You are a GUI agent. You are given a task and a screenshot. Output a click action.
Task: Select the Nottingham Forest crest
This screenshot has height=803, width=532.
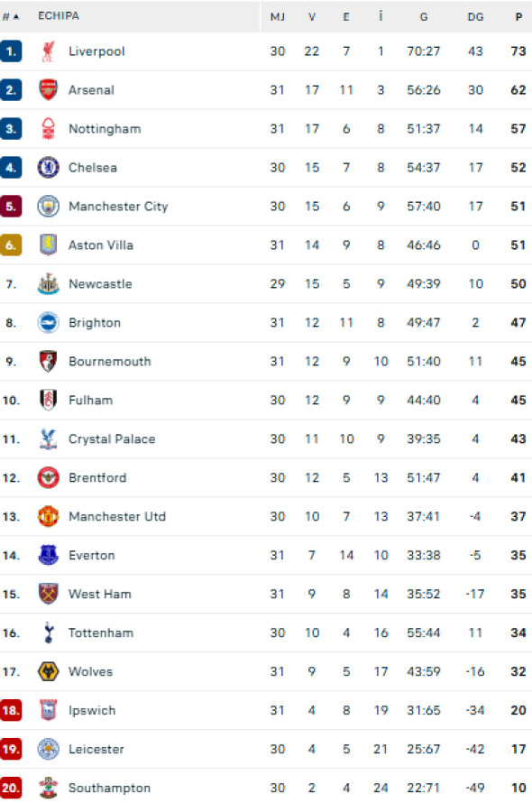coord(48,129)
